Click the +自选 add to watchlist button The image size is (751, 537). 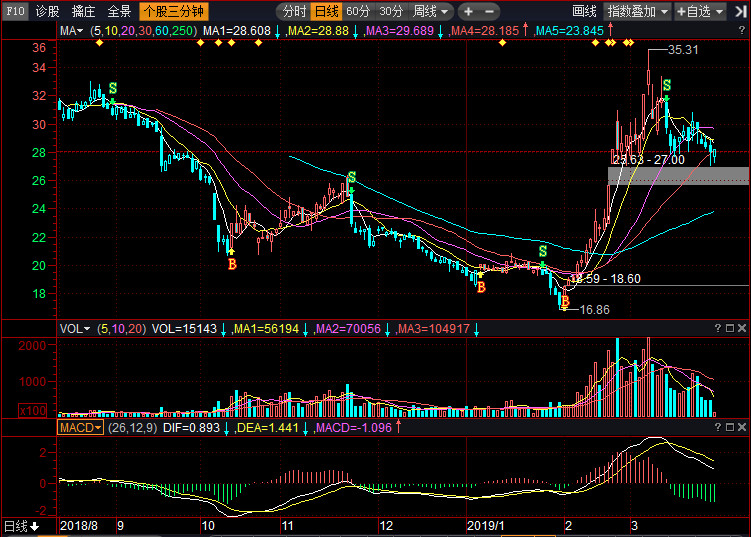[700, 11]
